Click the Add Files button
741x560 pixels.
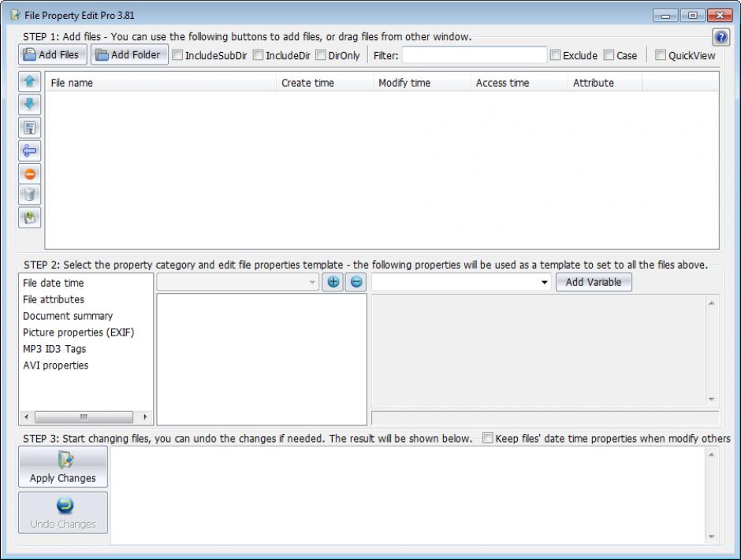[x=52, y=55]
